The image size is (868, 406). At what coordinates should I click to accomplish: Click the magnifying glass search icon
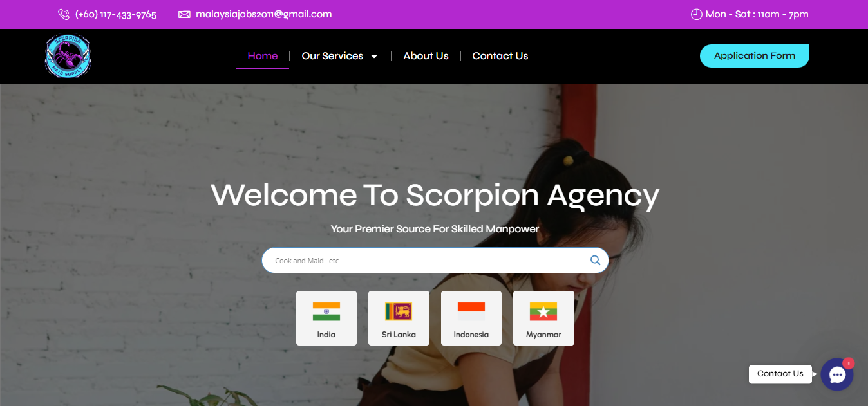point(595,261)
